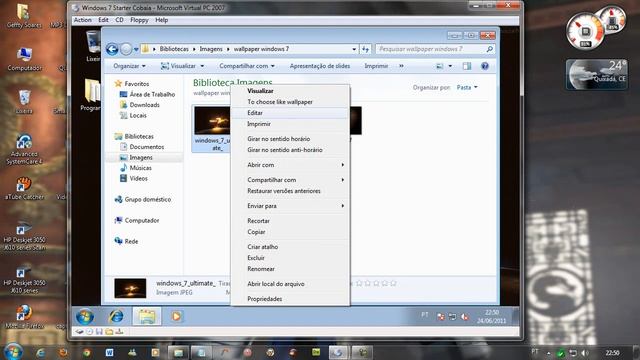Open the Pasta arrange-by dropdown

pyautogui.click(x=467, y=87)
